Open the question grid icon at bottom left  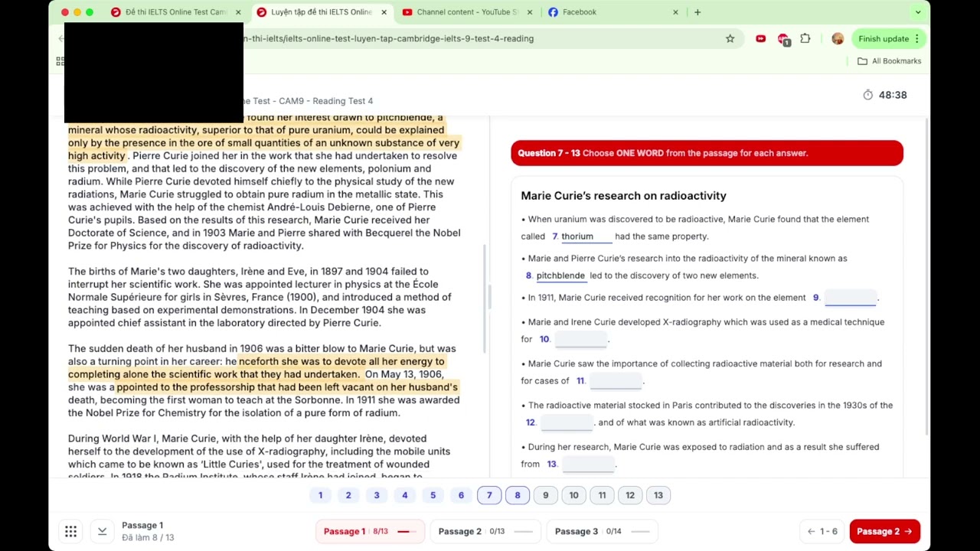coord(70,531)
